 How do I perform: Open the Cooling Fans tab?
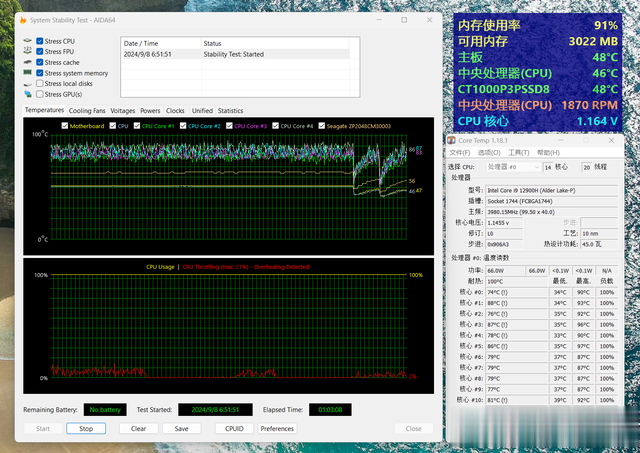click(87, 111)
